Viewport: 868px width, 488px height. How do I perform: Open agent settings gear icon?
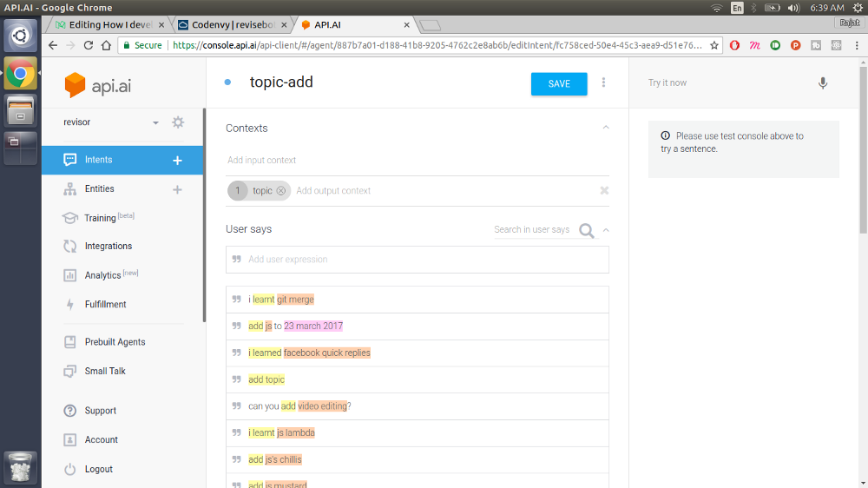(178, 122)
